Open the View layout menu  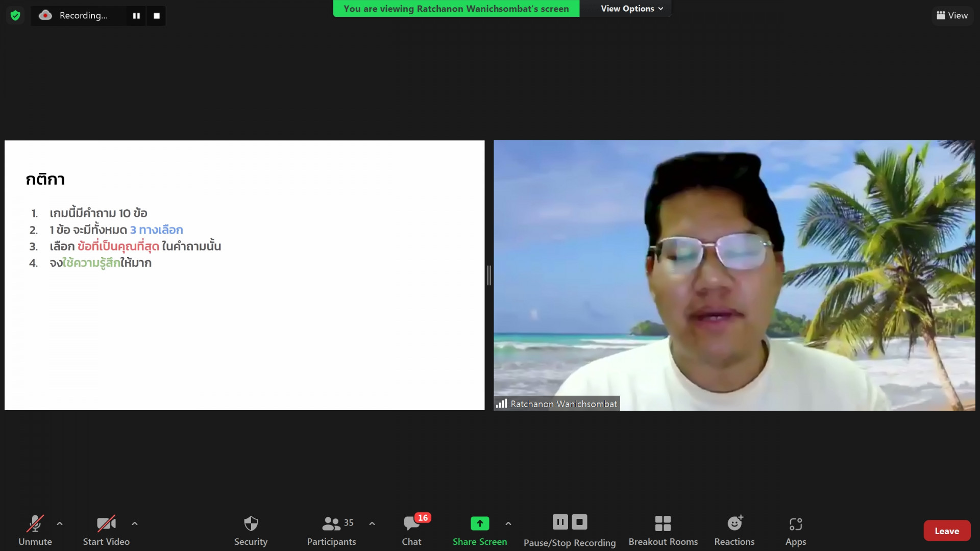tap(952, 15)
